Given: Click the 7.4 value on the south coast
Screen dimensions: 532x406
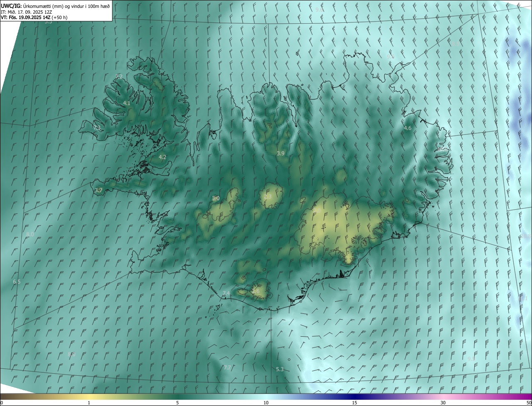Looking at the screenshot, I should 226,293.
